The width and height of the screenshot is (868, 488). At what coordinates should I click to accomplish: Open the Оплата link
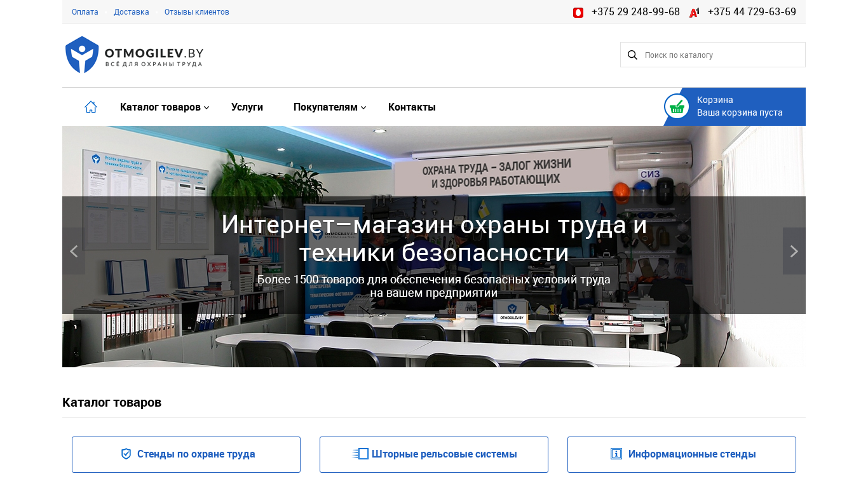pos(85,12)
